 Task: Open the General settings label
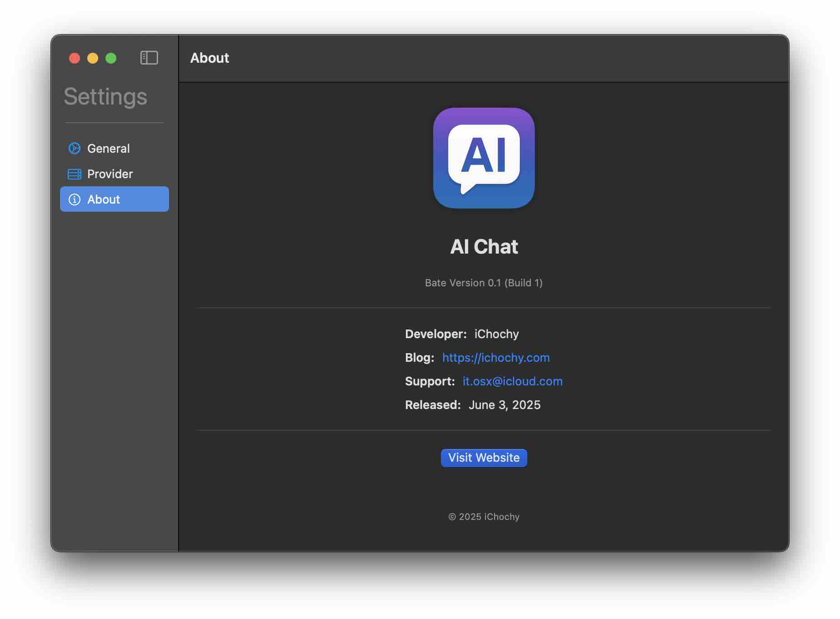point(108,149)
